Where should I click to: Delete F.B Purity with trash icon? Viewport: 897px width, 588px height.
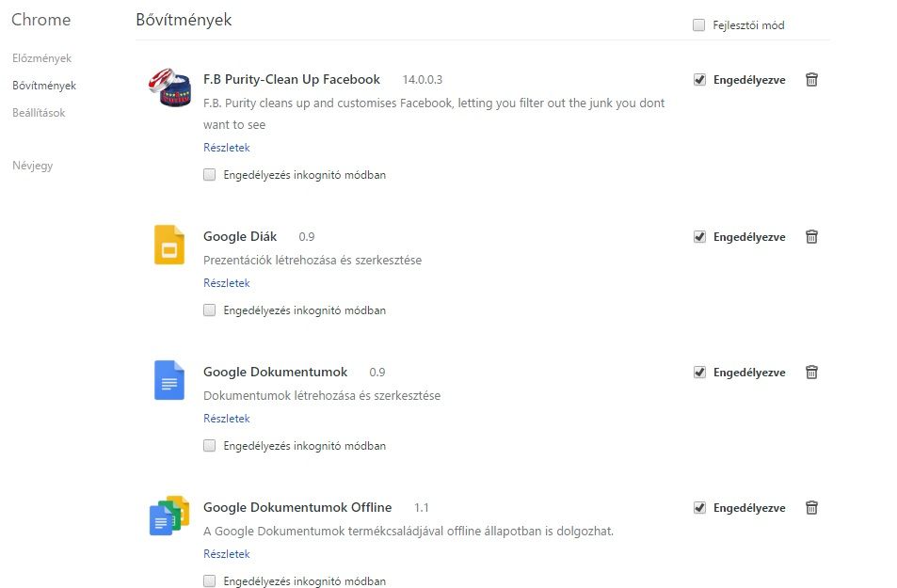pos(811,80)
